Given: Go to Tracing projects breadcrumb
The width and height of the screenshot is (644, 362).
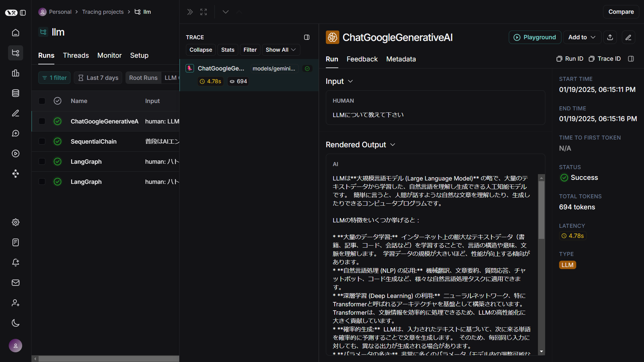Looking at the screenshot, I should coord(103,12).
